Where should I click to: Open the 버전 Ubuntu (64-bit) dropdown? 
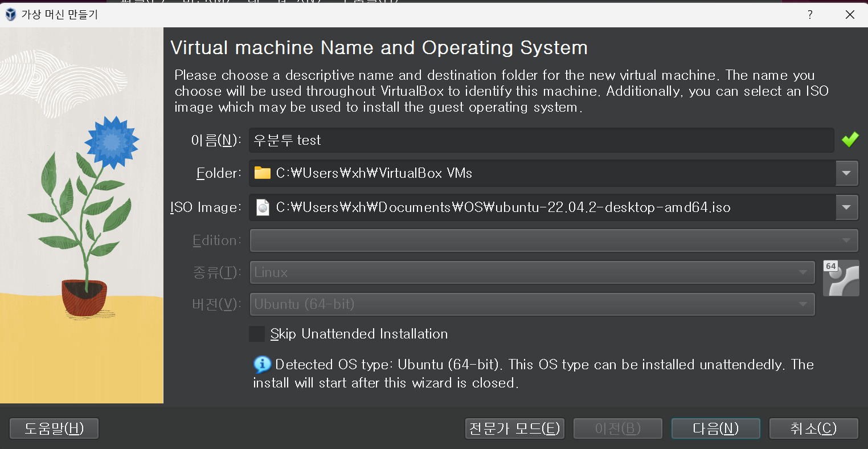(x=533, y=304)
